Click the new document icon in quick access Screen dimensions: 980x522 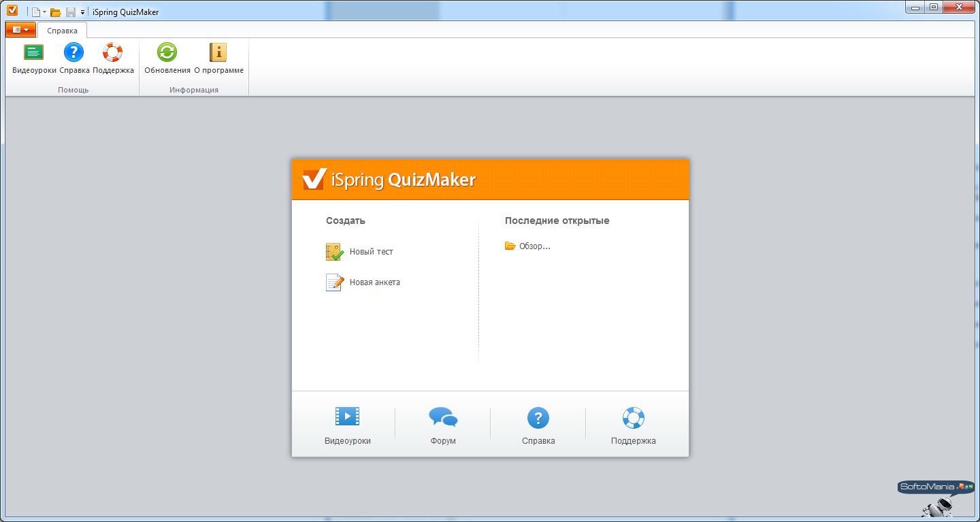point(36,12)
